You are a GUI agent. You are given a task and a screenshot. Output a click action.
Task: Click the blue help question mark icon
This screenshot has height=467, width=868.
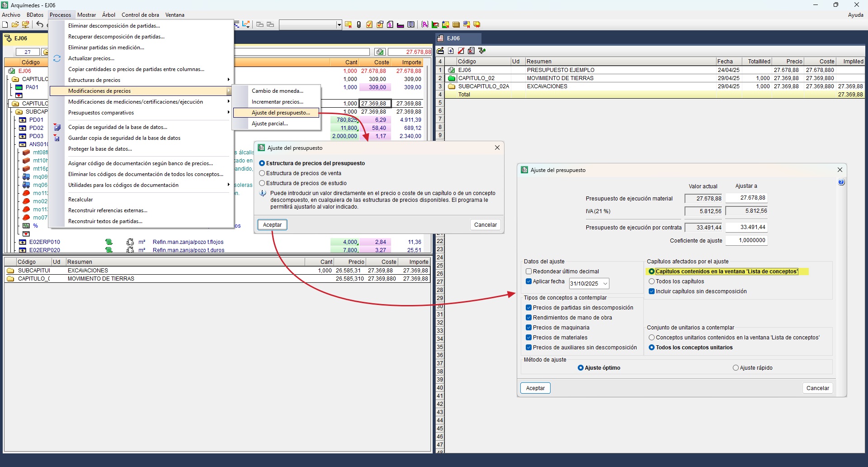841,182
